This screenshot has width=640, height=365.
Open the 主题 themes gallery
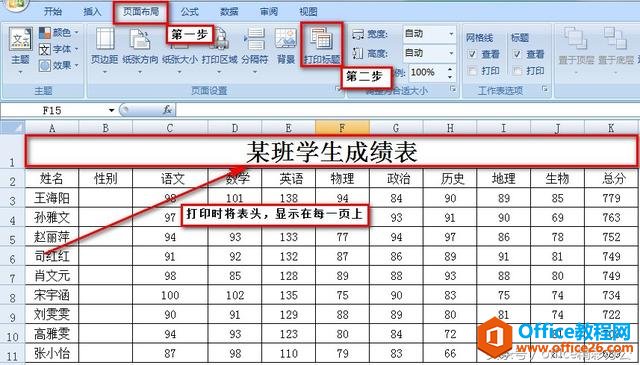[x=20, y=50]
